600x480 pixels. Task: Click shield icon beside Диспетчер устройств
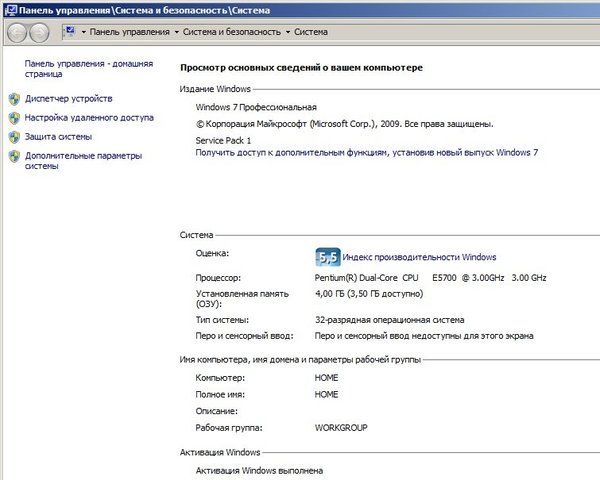point(15,99)
